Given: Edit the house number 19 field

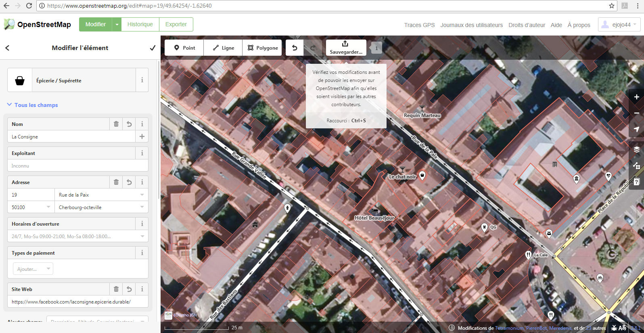Looking at the screenshot, I should click(x=31, y=195).
